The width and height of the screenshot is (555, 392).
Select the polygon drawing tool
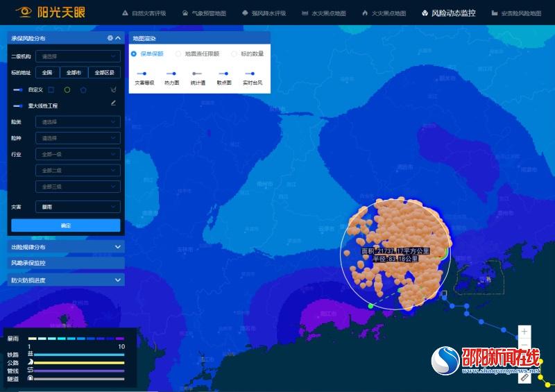[x=83, y=90]
